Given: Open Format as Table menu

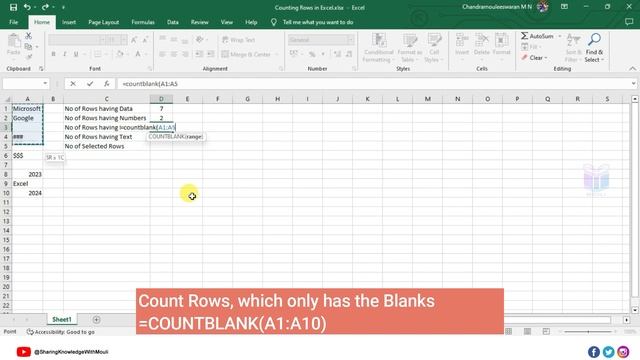Looking at the screenshot, I should (409, 48).
